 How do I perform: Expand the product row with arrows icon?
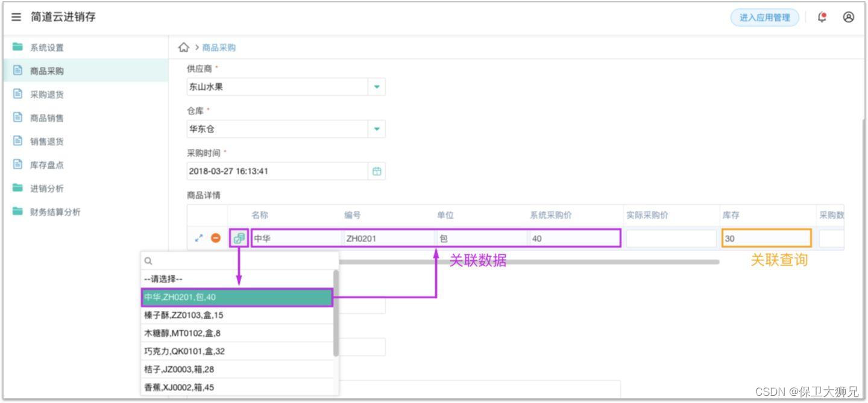pyautogui.click(x=199, y=239)
